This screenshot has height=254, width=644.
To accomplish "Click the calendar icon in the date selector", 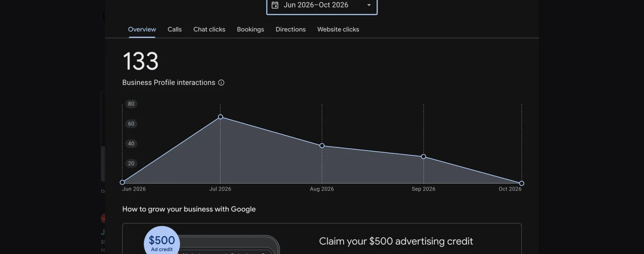I will (x=275, y=5).
